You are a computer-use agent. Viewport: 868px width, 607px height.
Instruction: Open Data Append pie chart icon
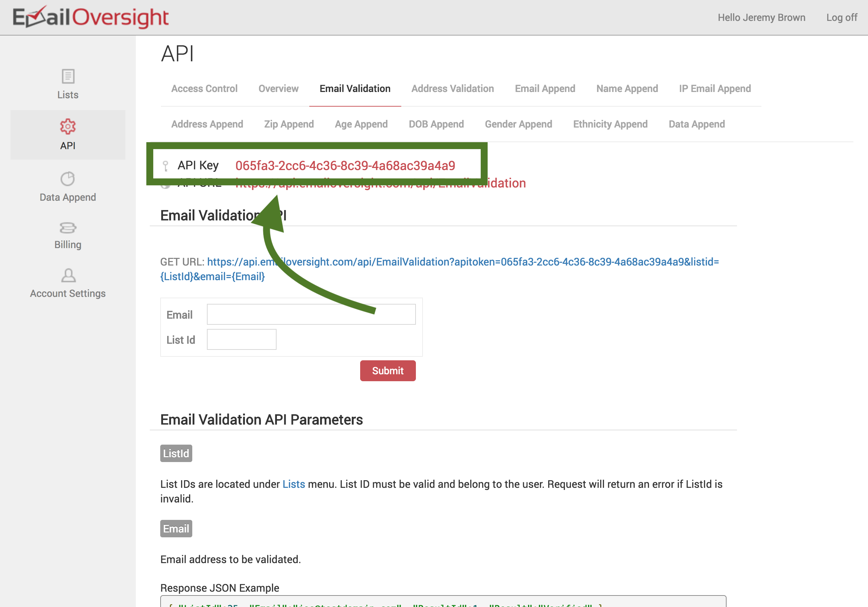click(68, 179)
